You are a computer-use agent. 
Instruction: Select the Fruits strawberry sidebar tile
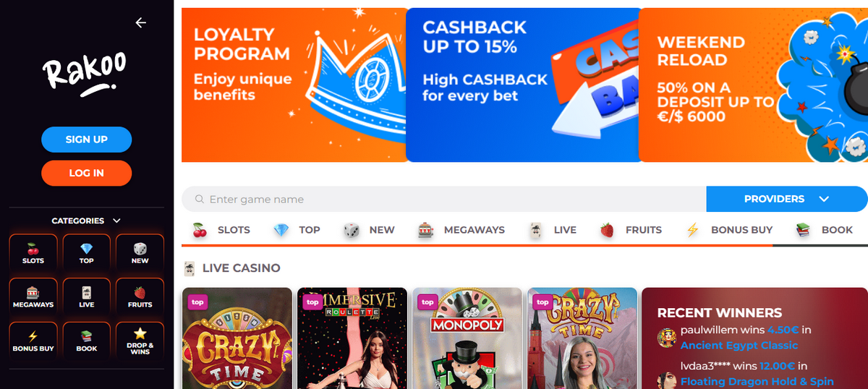coord(140,296)
